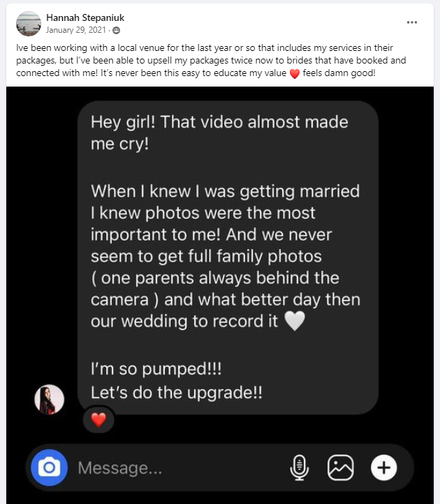Click the red heart emoji in post text

(x=295, y=73)
